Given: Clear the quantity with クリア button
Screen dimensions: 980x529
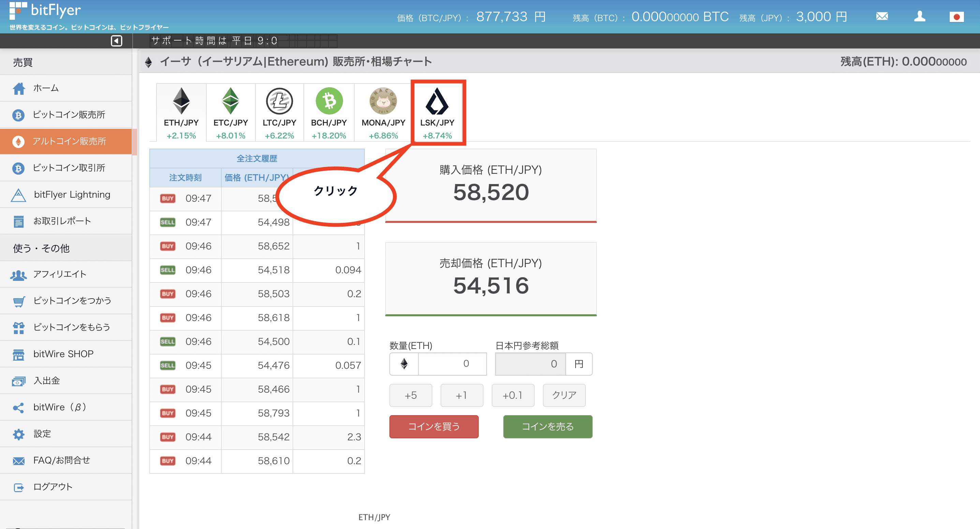Looking at the screenshot, I should point(564,395).
